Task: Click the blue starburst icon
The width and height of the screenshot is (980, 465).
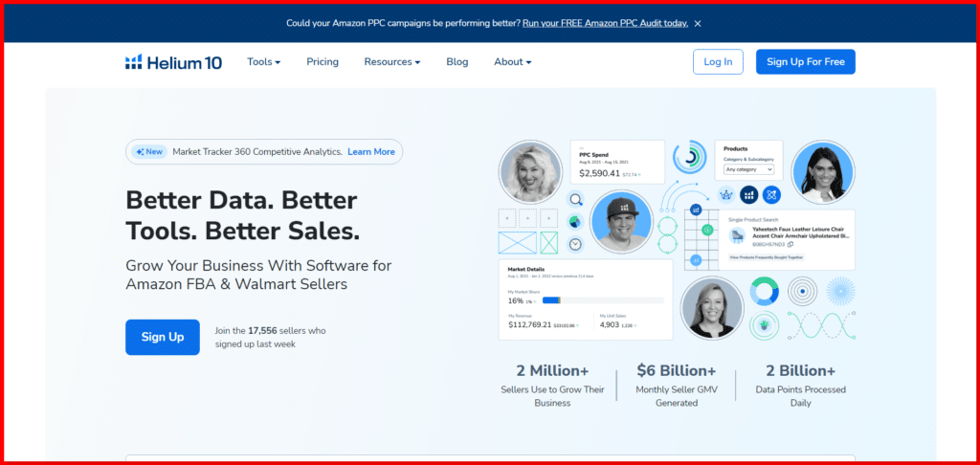Action: (x=840, y=291)
